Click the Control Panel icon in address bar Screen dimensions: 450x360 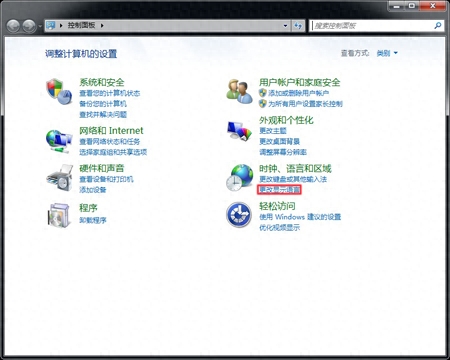(51, 25)
